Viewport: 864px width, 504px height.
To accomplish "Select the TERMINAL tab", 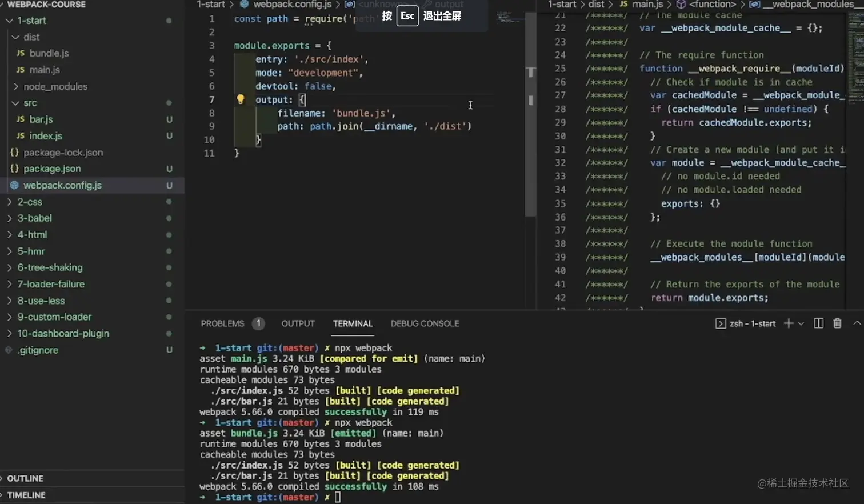I will pos(353,323).
